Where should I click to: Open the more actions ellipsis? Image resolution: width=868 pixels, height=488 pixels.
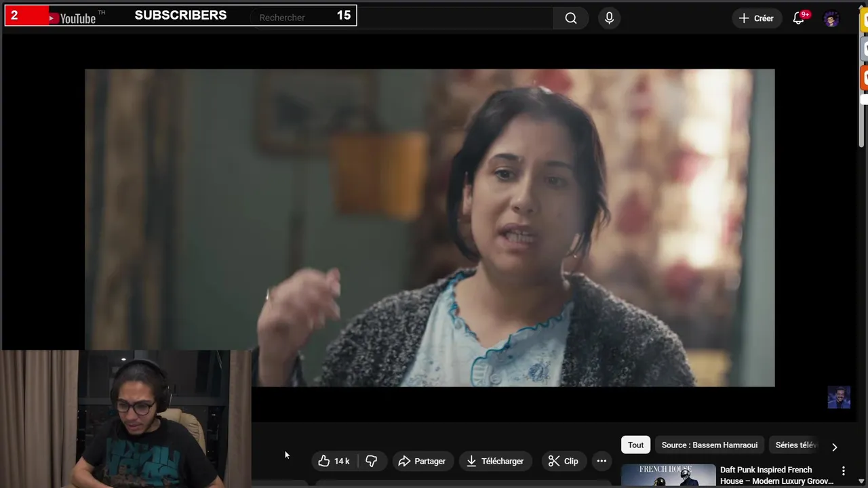click(x=601, y=461)
